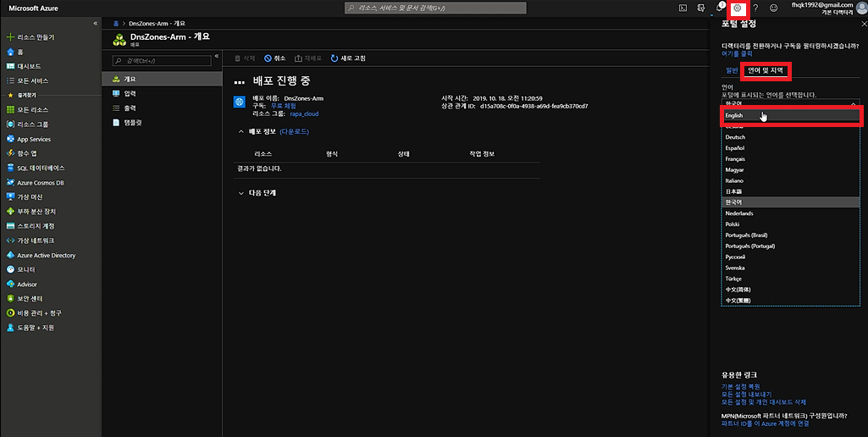Screen dimensions: 868x437
Task: Open the help question mark icon
Action: click(755, 8)
